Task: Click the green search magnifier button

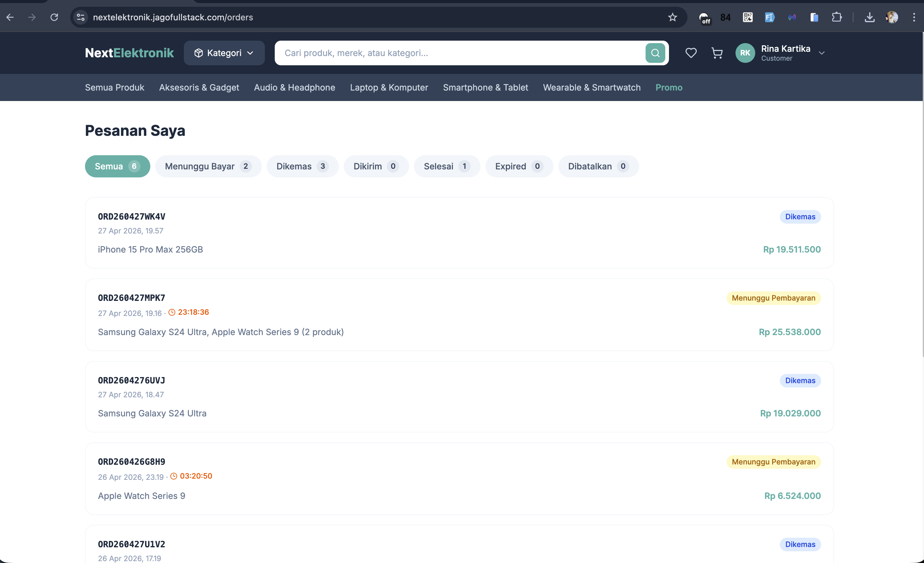Action: (x=655, y=53)
